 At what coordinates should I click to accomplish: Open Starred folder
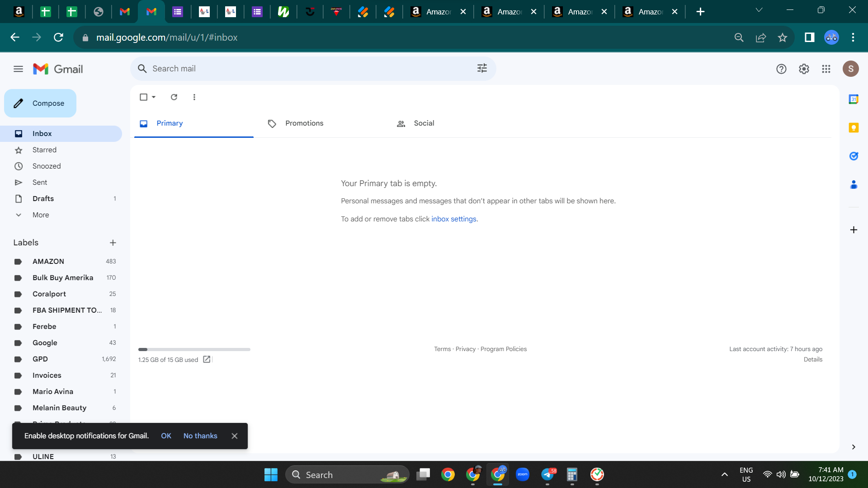coord(61,150)
